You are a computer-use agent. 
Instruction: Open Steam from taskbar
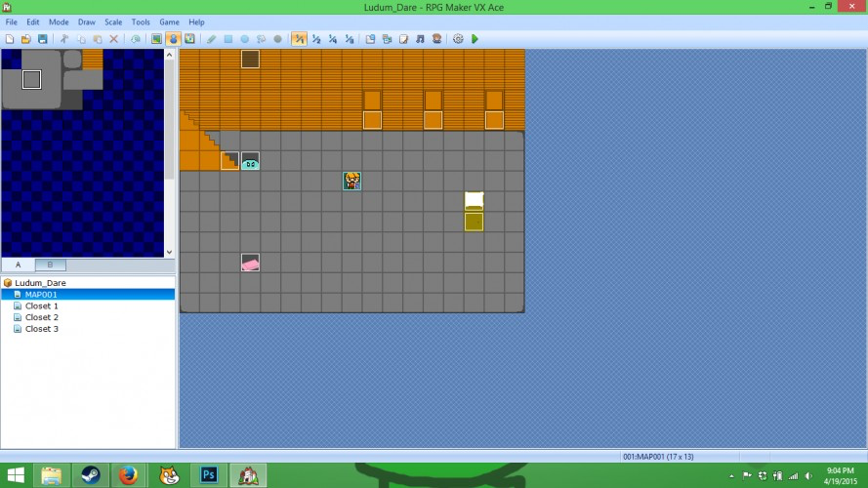[90, 475]
